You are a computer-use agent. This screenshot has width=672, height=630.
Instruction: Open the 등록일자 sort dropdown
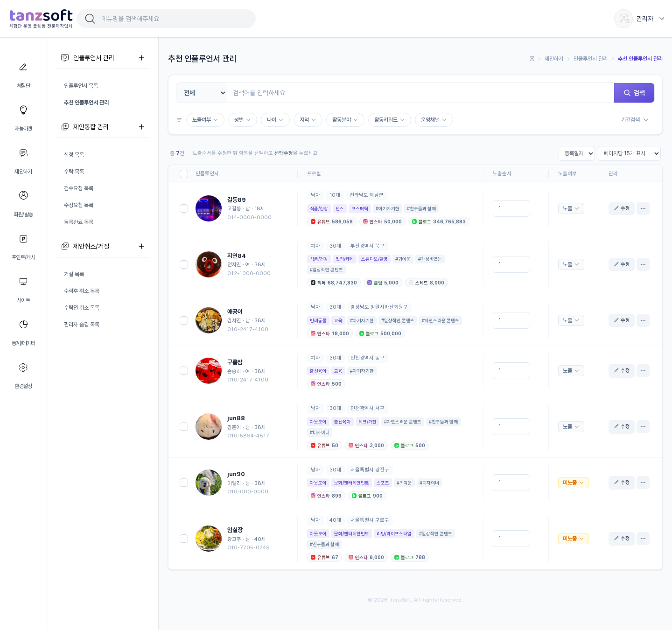pyautogui.click(x=577, y=153)
